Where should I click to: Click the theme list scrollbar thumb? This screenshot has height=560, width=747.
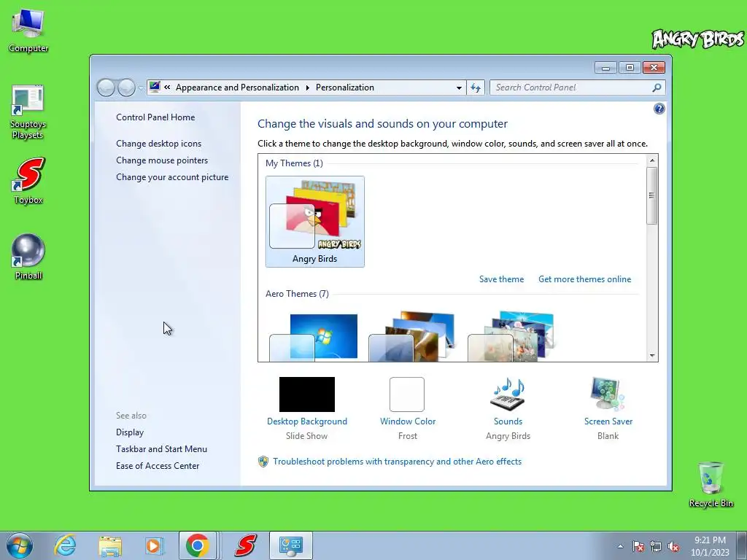tap(652, 195)
